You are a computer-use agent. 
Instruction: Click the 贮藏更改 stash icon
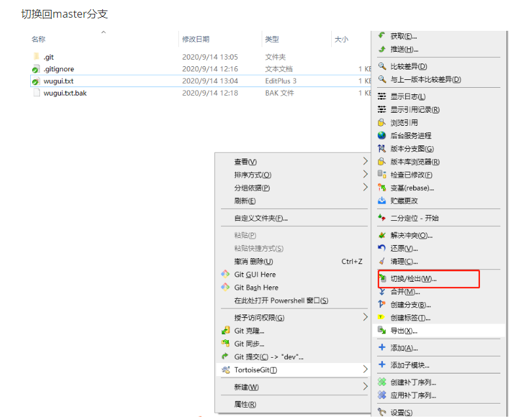coord(382,200)
